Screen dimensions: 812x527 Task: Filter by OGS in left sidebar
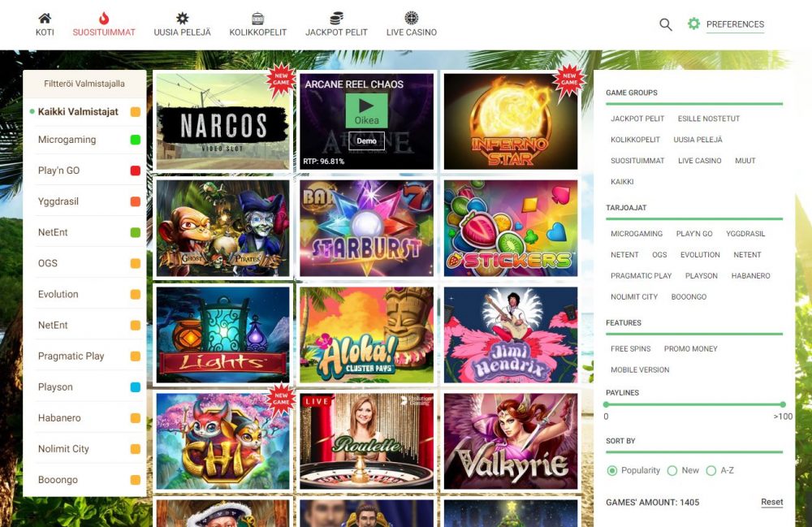point(85,263)
